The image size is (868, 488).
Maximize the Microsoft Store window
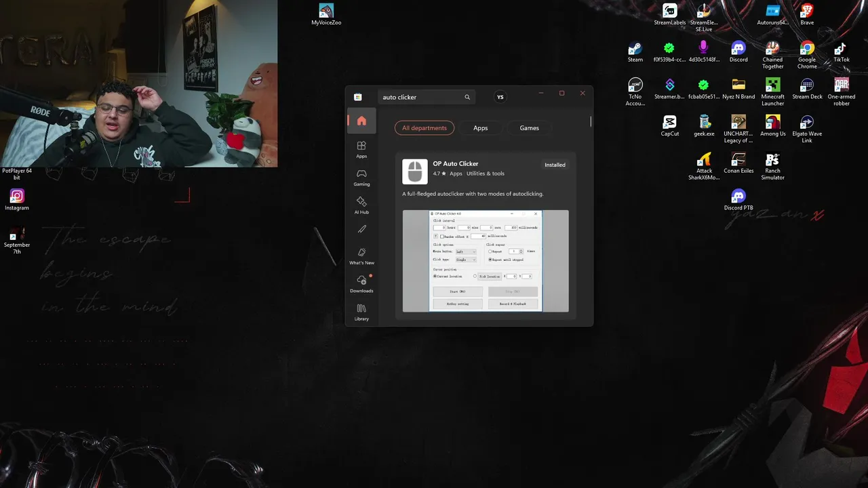pos(561,93)
